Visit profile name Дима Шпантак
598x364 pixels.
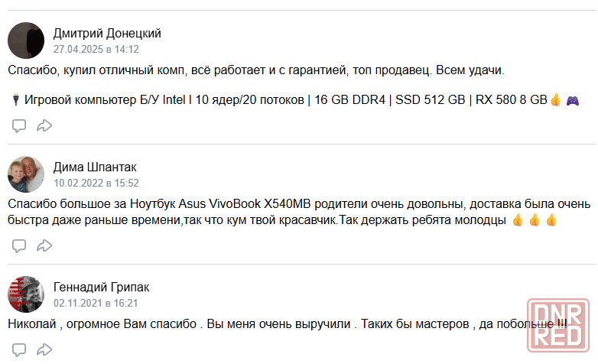click(x=95, y=167)
